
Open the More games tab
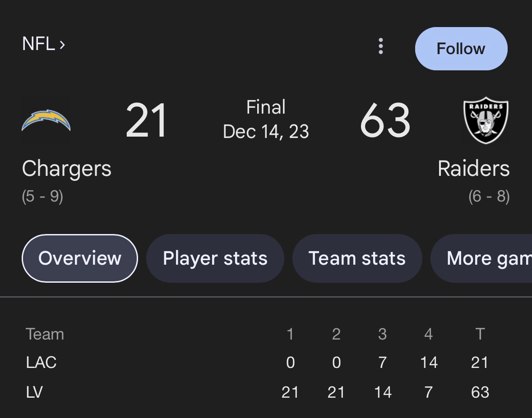point(485,258)
